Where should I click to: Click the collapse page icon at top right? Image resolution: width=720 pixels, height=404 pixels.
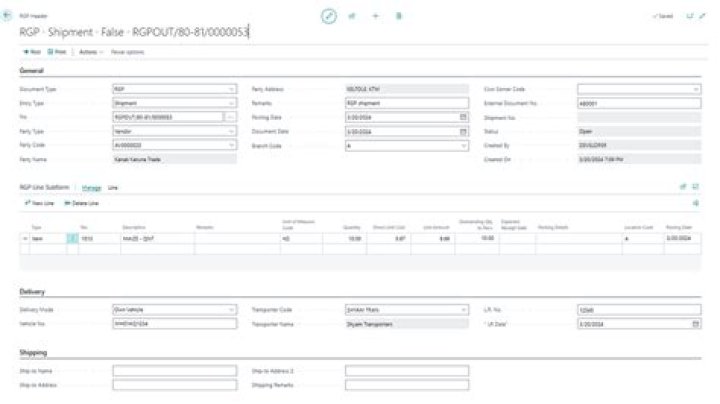(702, 16)
